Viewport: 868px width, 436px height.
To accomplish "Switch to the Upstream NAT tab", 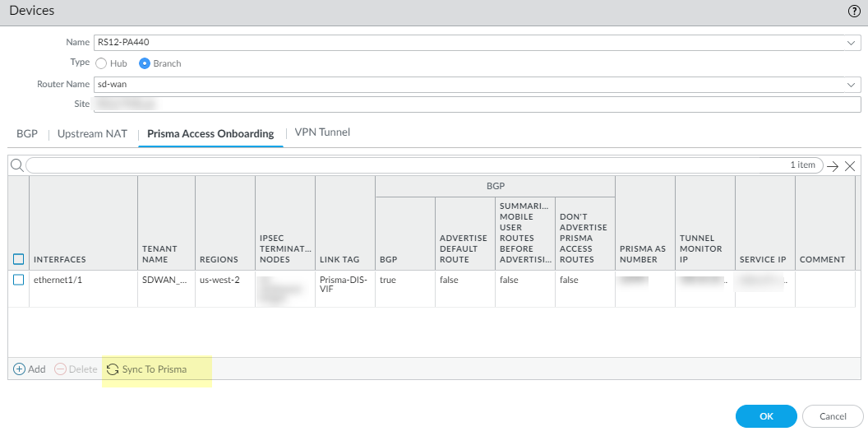I will coord(92,133).
